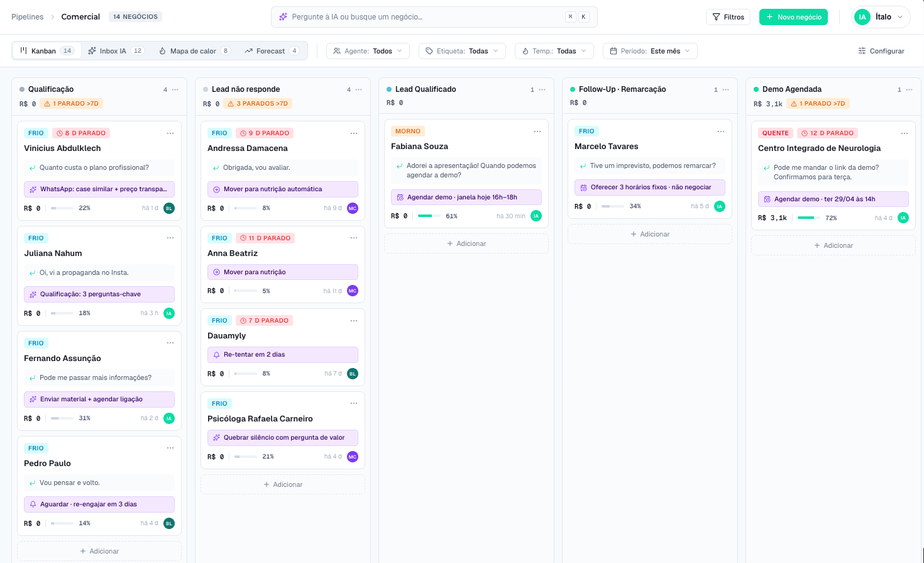Open the Período Este mês dropdown
This screenshot has height=563, width=924.
click(650, 51)
